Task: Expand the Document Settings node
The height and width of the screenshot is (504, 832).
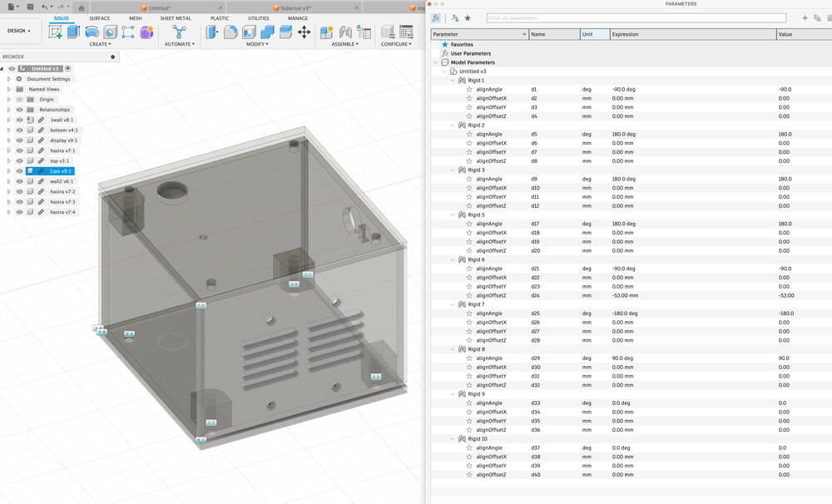Action: (8, 78)
